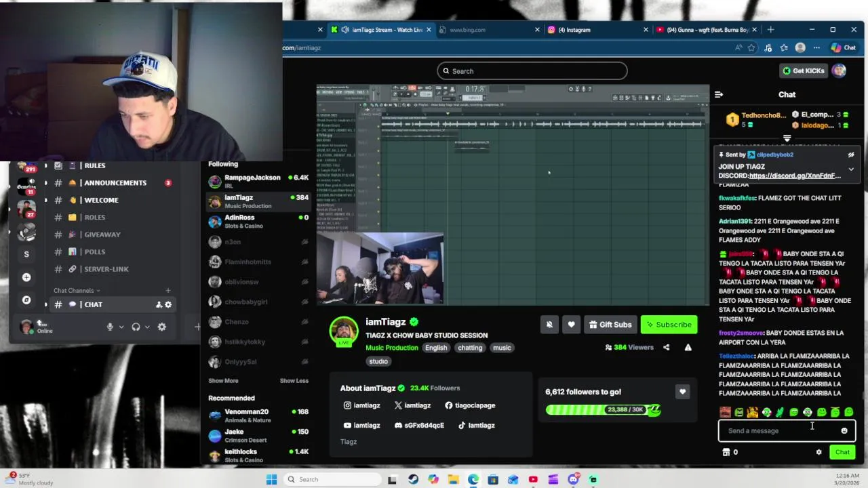
Task: Open RampageJackson channel in Following list
Action: tap(258, 181)
